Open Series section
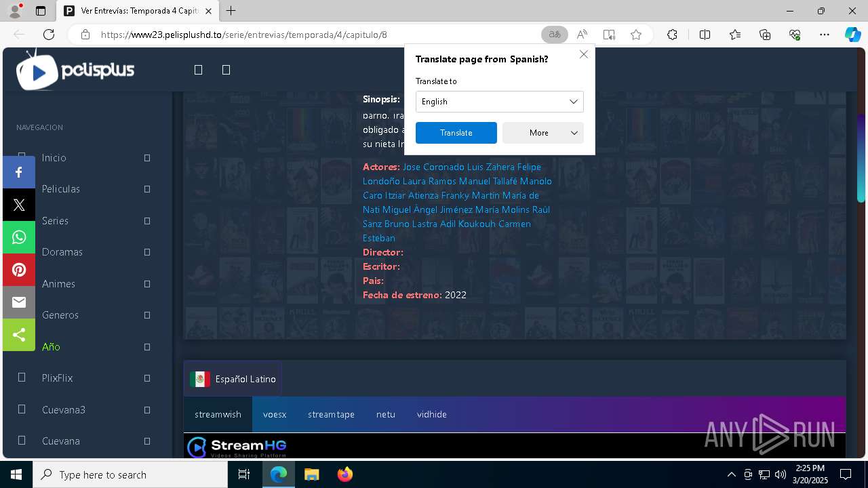This screenshot has height=488, width=868. [55, 221]
